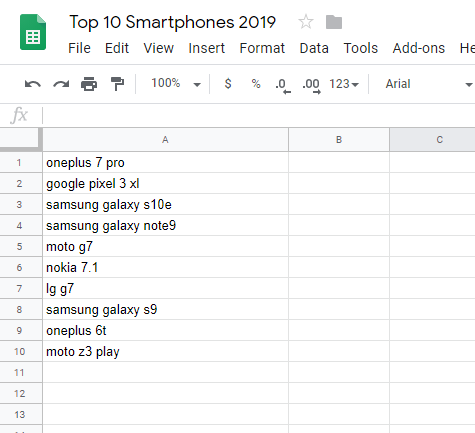
Task: Select all cells with the corner box
Action: [x=21, y=139]
